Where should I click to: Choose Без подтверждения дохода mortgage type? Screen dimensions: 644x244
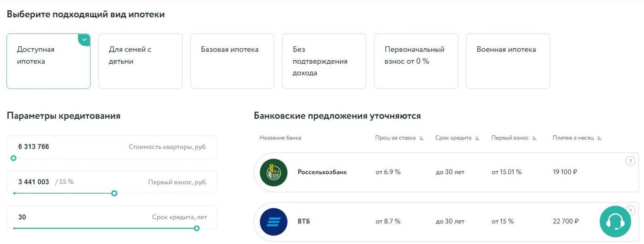pos(324,61)
